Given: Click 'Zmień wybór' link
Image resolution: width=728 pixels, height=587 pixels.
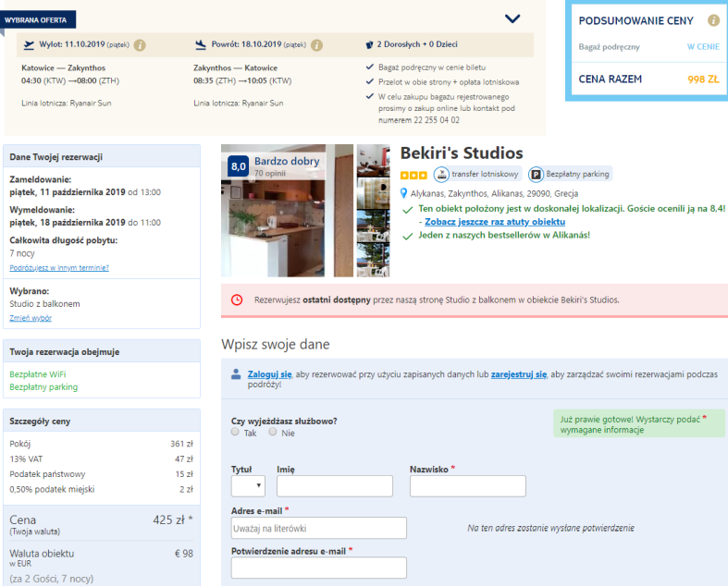Looking at the screenshot, I should pyautogui.click(x=31, y=318).
